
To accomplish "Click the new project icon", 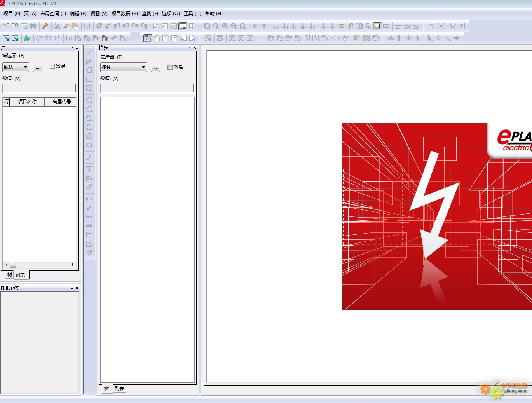I will (x=6, y=26).
